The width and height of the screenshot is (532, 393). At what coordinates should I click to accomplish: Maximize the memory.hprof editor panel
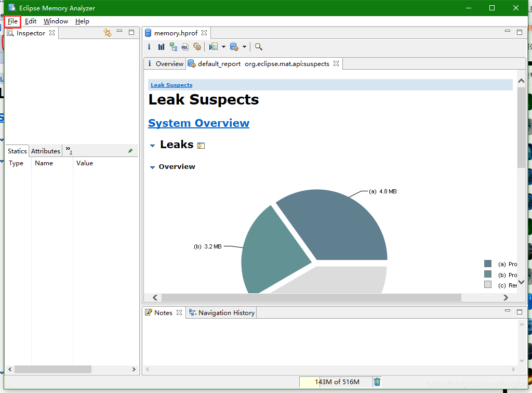tap(520, 32)
